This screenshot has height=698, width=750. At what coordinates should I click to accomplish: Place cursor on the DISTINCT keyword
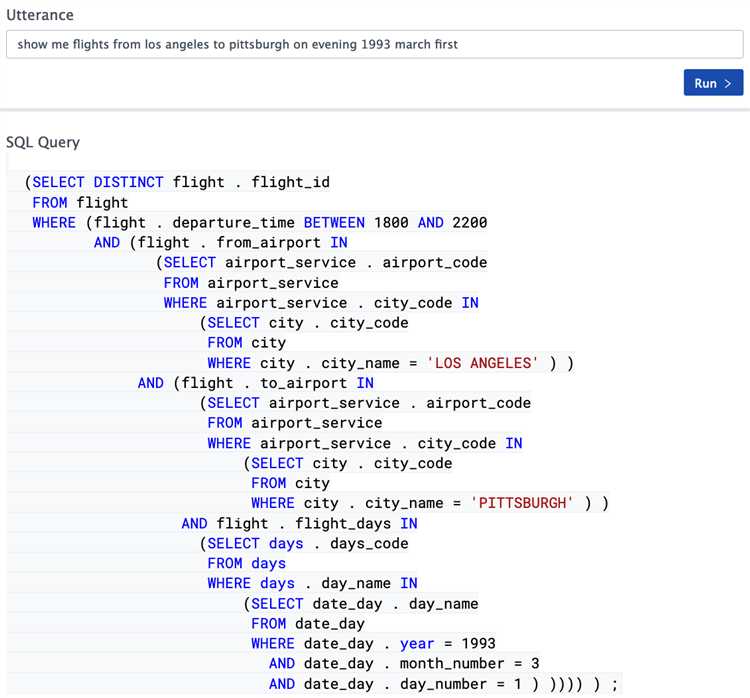tap(129, 182)
